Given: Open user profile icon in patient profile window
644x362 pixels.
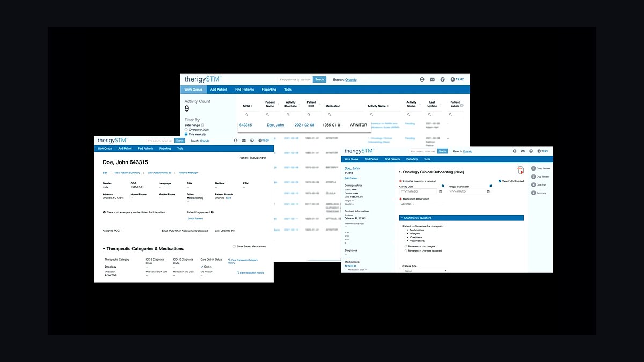Looking at the screenshot, I should pos(236,141).
